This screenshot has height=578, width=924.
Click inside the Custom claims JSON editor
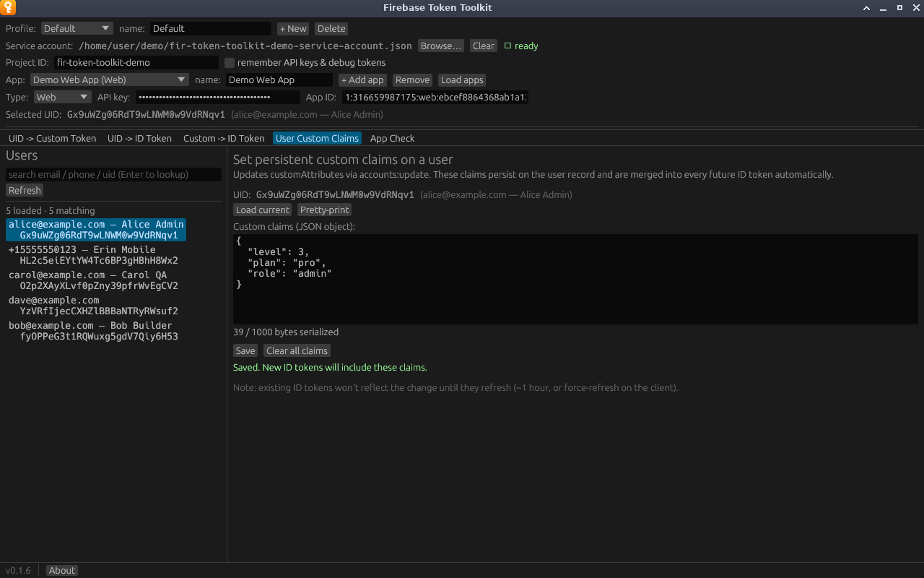point(575,279)
